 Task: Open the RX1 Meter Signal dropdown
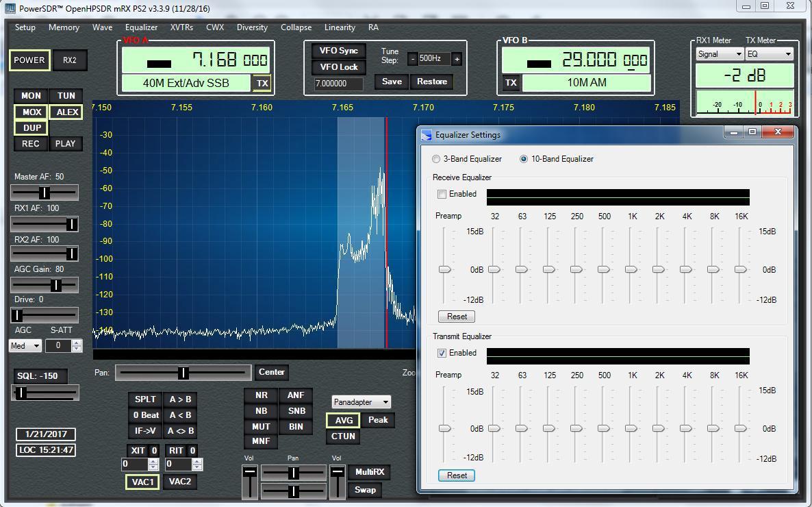point(720,54)
